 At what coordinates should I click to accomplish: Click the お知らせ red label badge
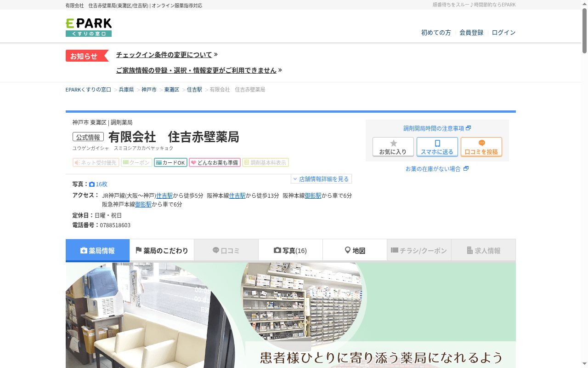[87, 56]
